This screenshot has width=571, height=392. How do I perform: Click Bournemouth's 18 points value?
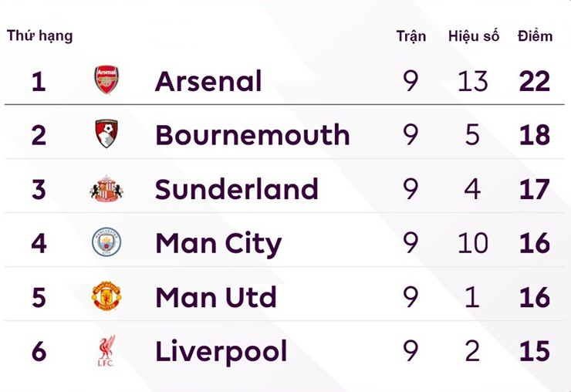[x=534, y=135]
